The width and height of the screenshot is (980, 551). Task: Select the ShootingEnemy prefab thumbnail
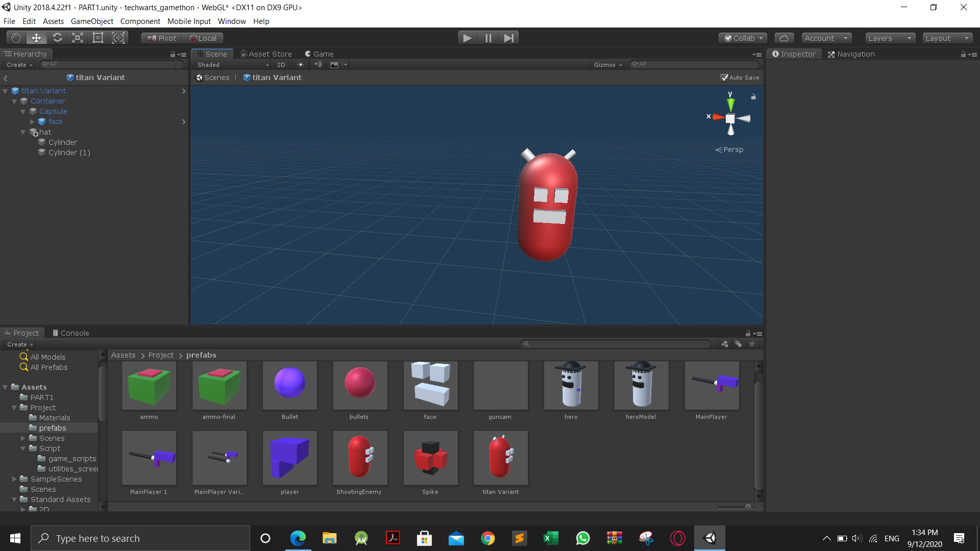360,458
